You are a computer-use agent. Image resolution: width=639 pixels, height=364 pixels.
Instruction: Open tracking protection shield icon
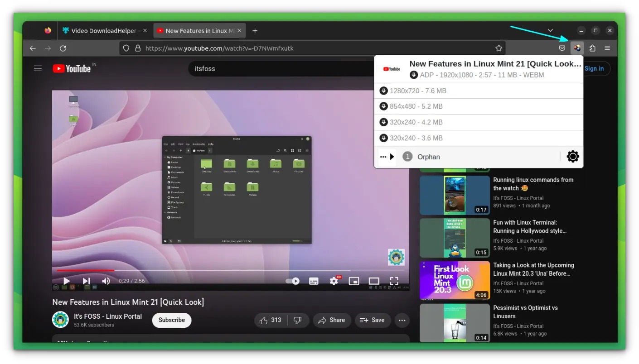tap(126, 48)
